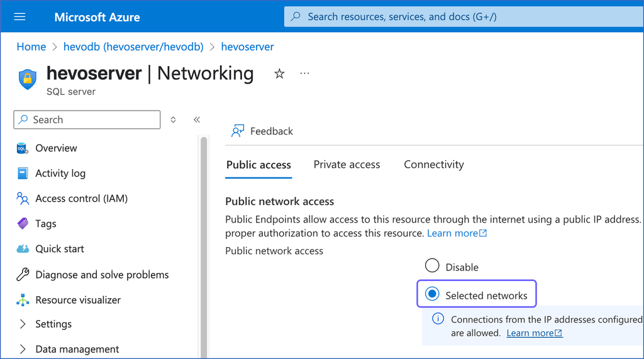644x359 pixels.
Task: Open Activity log in the sidebar
Action: point(60,174)
